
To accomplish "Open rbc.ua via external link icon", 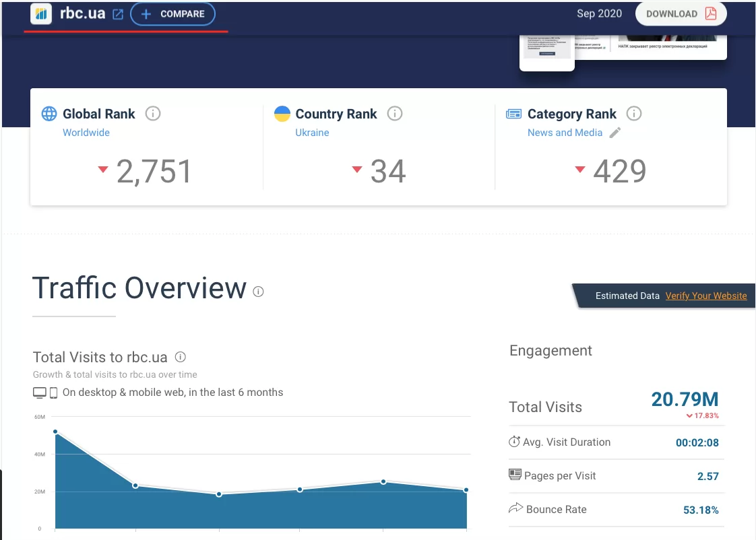I will click(x=118, y=14).
